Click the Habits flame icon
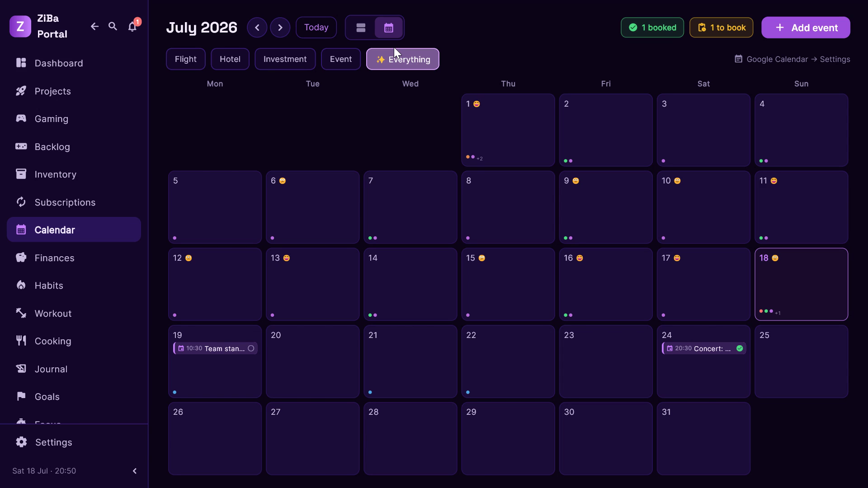The height and width of the screenshot is (488, 868). click(x=21, y=285)
